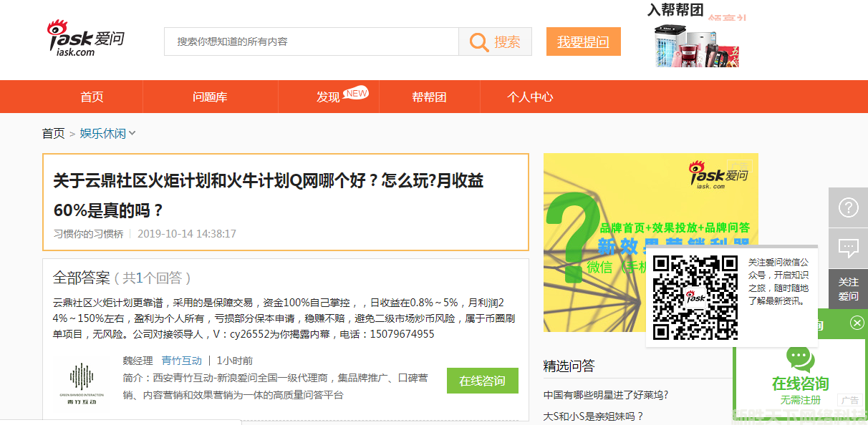Image resolution: width=868 pixels, height=425 pixels.
Task: Open the 首页 breadcrumb link
Action: coord(53,133)
